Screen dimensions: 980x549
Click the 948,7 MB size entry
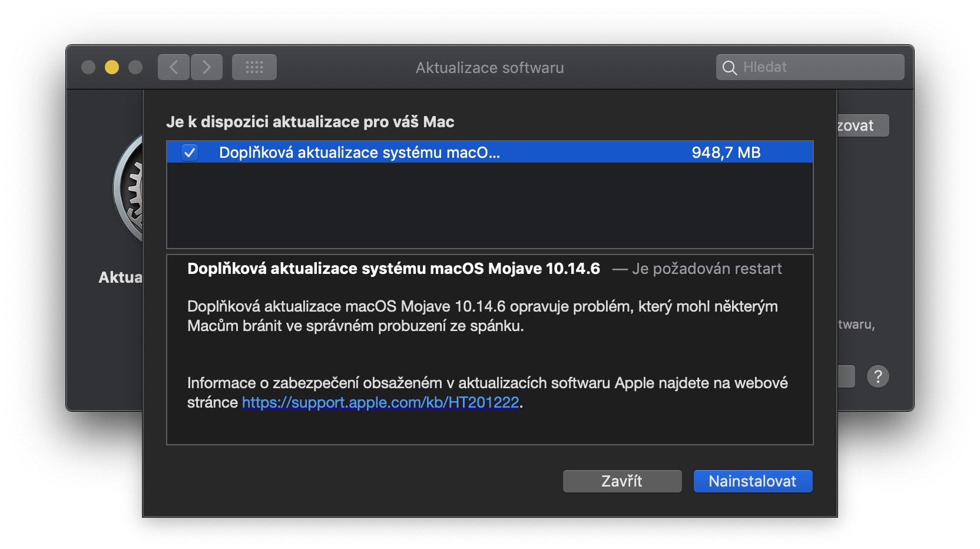[x=726, y=153]
